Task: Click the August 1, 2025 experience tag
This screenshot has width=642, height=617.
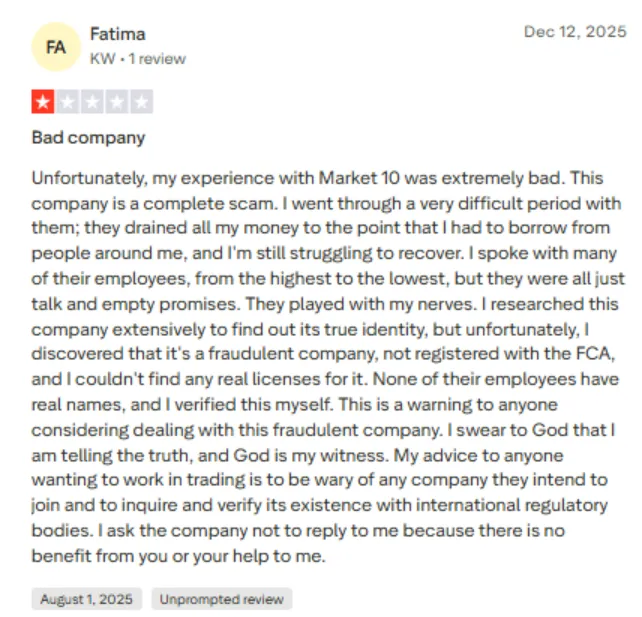Action: click(x=86, y=599)
